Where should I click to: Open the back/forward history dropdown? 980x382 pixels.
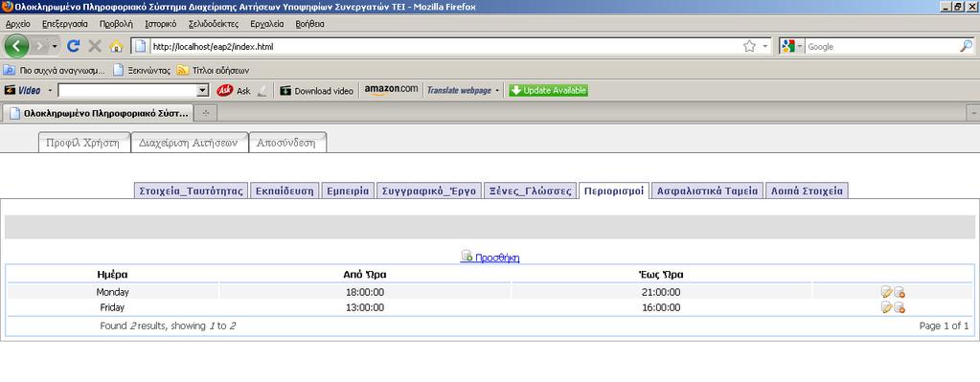(x=55, y=46)
